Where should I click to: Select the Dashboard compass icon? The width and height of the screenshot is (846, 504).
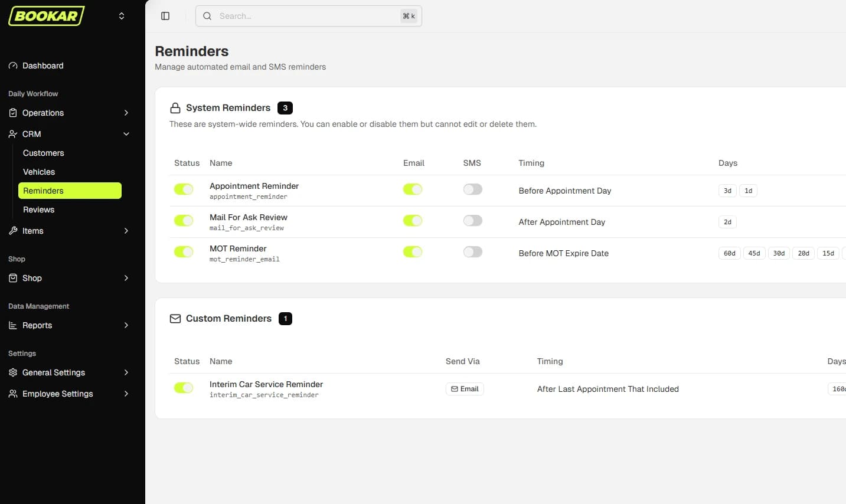click(x=13, y=66)
